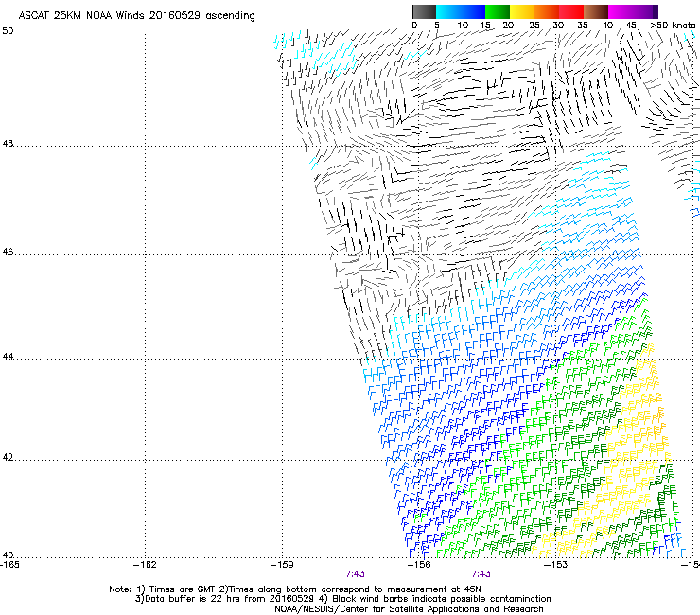The height and width of the screenshot is (615, 700).
Task: Click the legend tick label '35'
Action: [x=583, y=26]
